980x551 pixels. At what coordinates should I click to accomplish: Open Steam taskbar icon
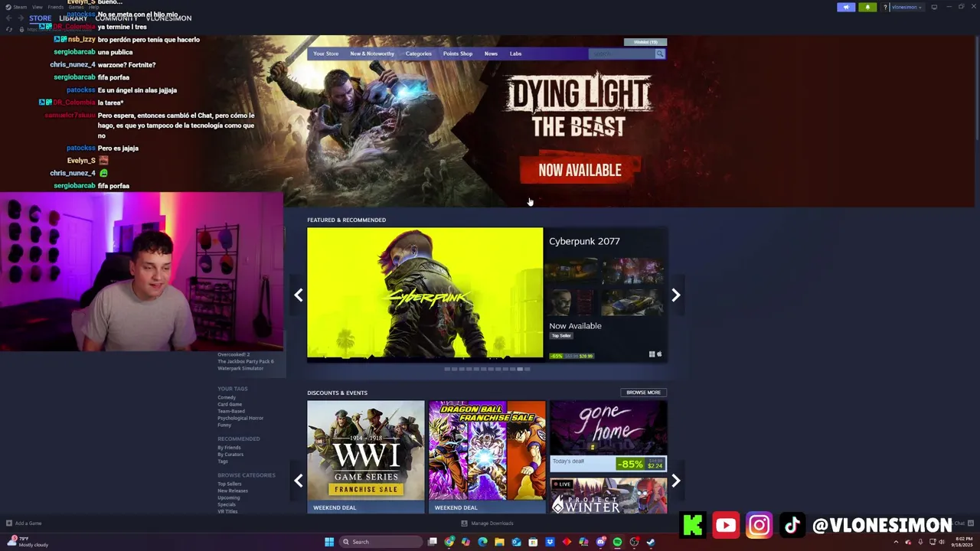click(651, 542)
